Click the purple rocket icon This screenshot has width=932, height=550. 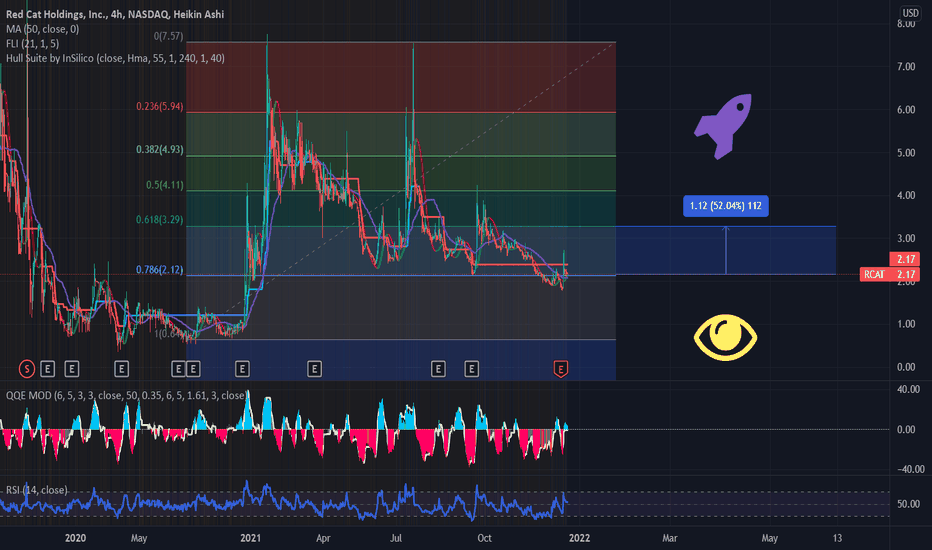[x=723, y=126]
